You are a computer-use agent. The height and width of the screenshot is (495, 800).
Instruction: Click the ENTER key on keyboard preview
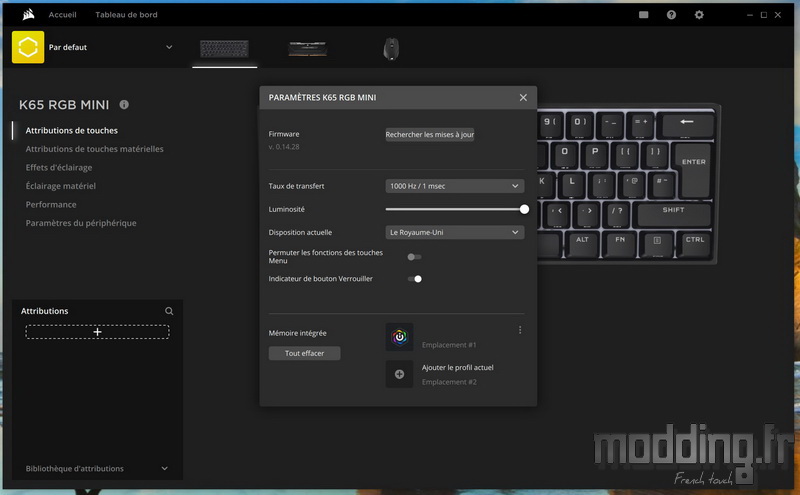(x=693, y=169)
